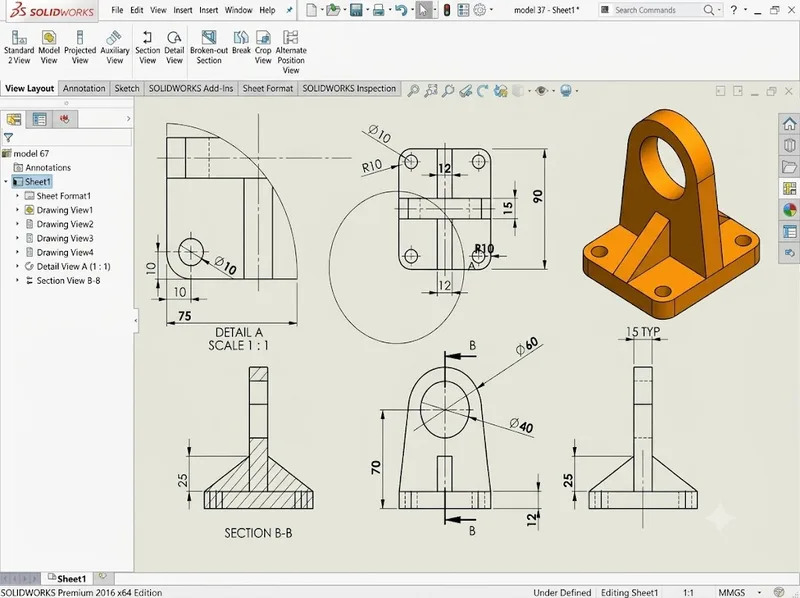Click the New document icon
Screen dimensions: 800x598
coord(311,10)
